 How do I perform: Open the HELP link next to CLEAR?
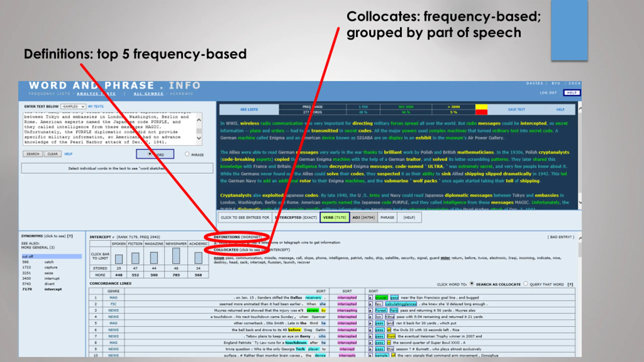tap(68, 154)
